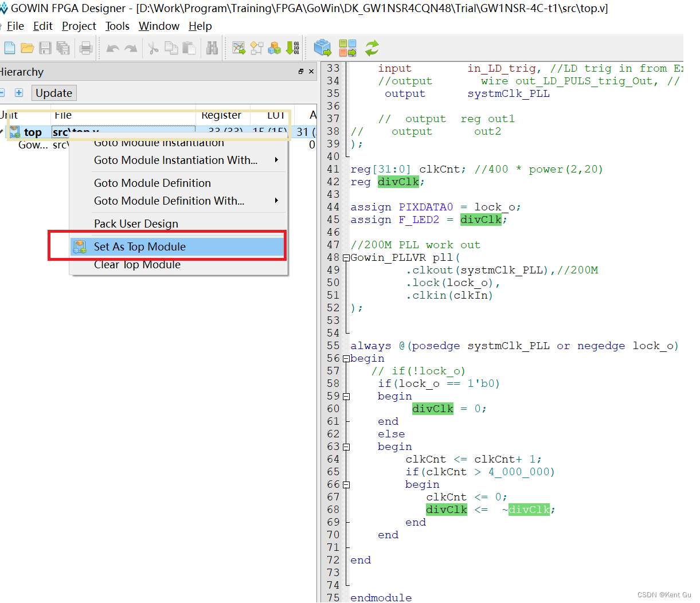Open the Tools menu

point(118,26)
